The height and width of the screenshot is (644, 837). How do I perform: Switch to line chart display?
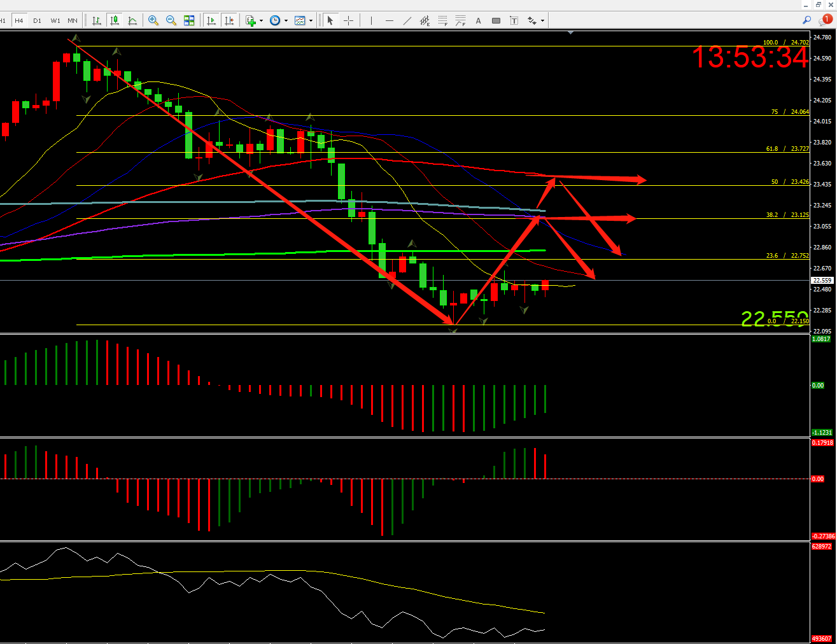click(132, 20)
